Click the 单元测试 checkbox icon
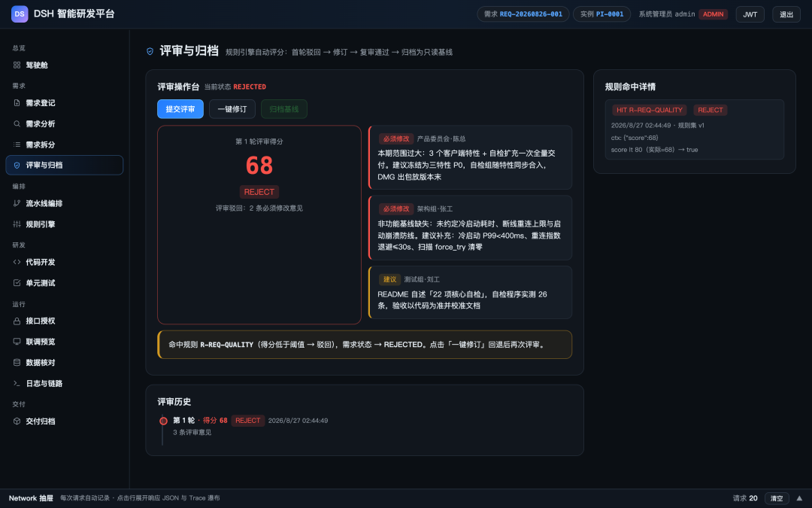 point(17,283)
